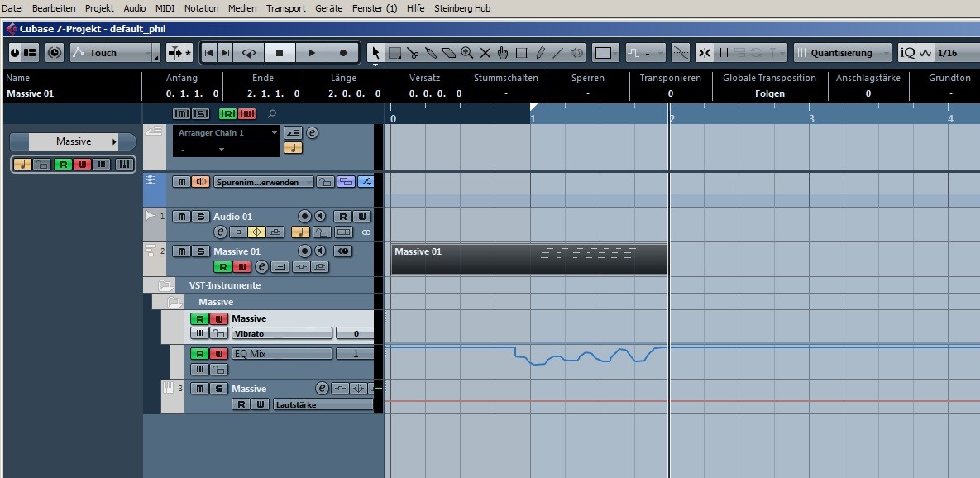Image resolution: width=980 pixels, height=478 pixels.
Task: Collapse the VST-Instrumente folder
Action: pos(165,285)
